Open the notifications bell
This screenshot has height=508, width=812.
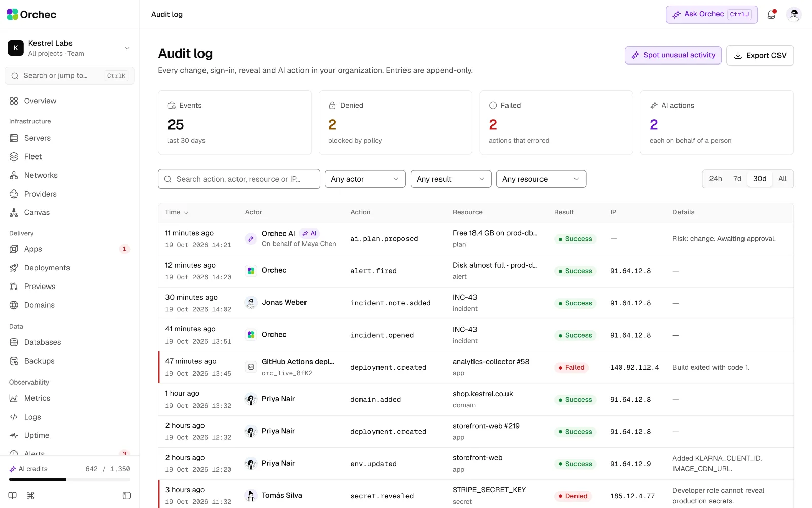771,15
